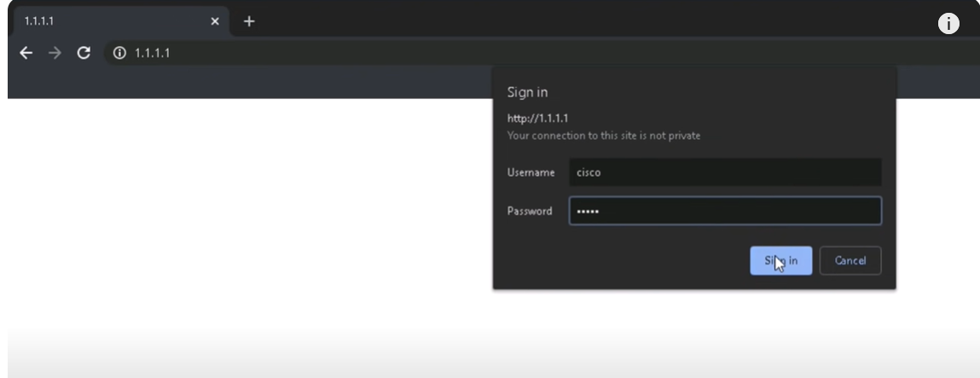
Task: Open the video info card icon
Action: pyautogui.click(x=948, y=24)
